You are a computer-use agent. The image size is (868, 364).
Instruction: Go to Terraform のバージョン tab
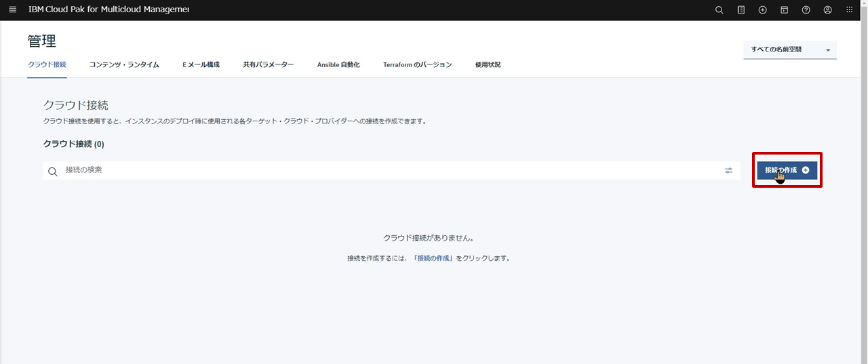(417, 65)
